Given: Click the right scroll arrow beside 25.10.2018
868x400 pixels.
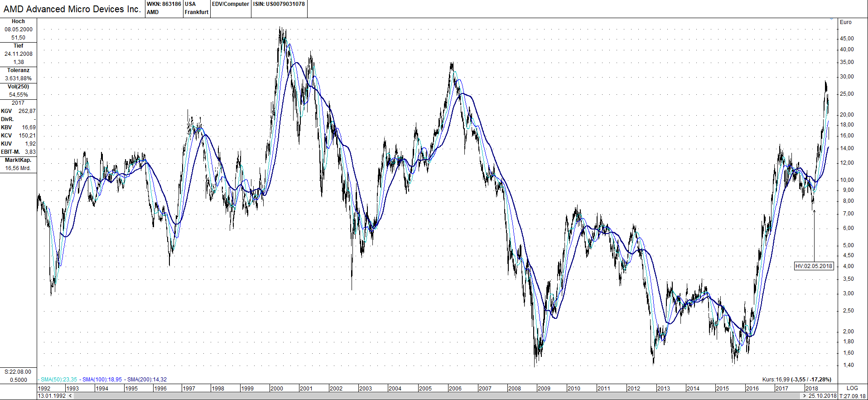Looking at the screenshot, I should (x=805, y=396).
